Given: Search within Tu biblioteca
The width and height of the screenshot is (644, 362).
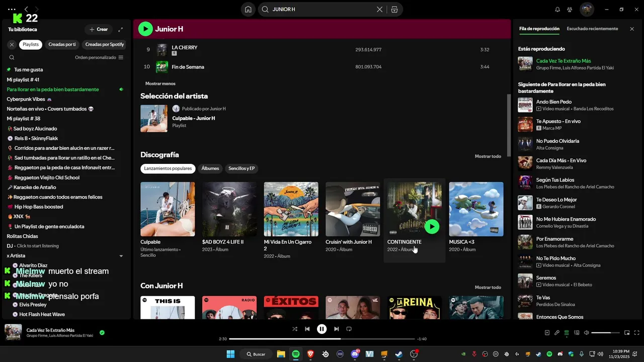Looking at the screenshot, I should pos(12,57).
